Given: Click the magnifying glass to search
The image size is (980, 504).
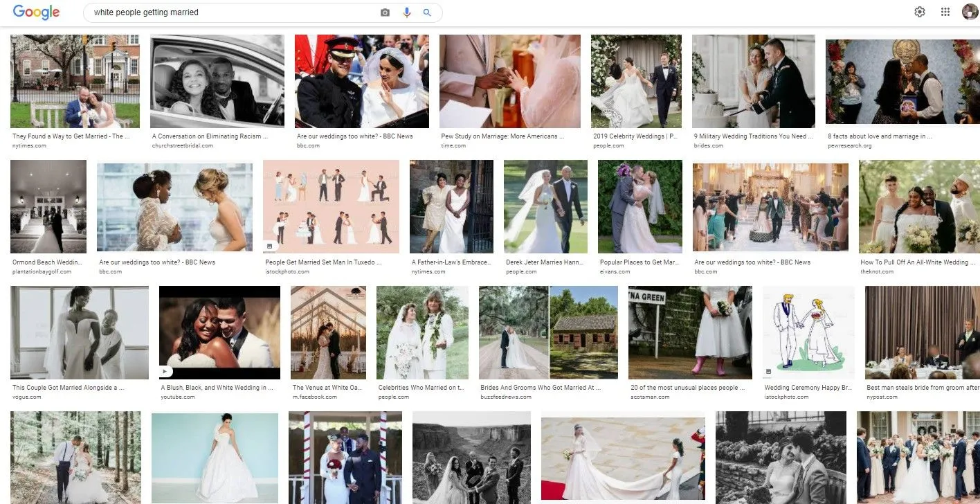Looking at the screenshot, I should (x=426, y=12).
